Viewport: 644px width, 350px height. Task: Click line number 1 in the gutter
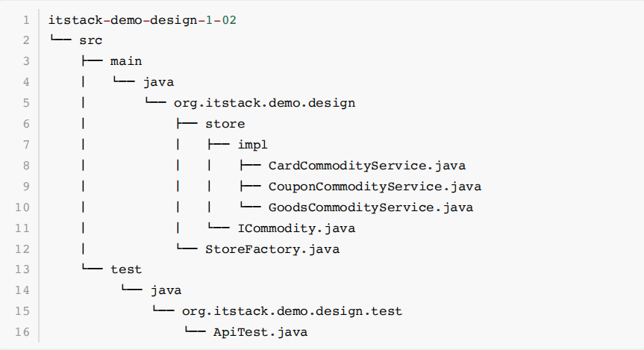point(25,20)
